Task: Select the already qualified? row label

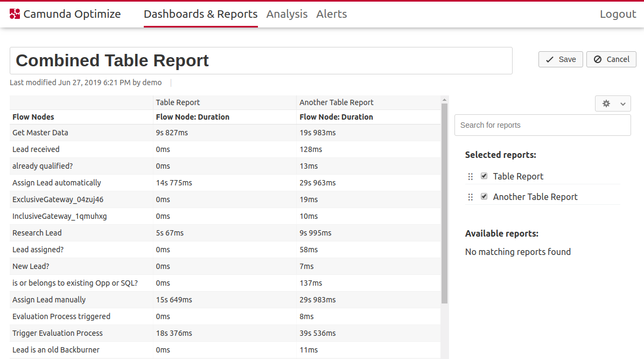Action: coord(43,166)
